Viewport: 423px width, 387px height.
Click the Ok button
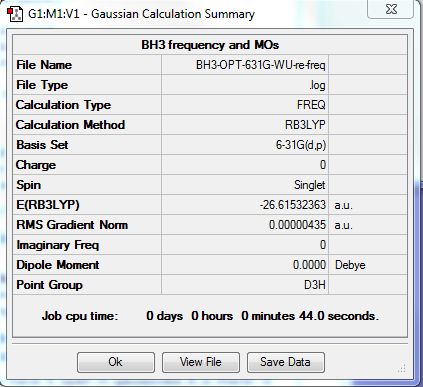click(116, 362)
